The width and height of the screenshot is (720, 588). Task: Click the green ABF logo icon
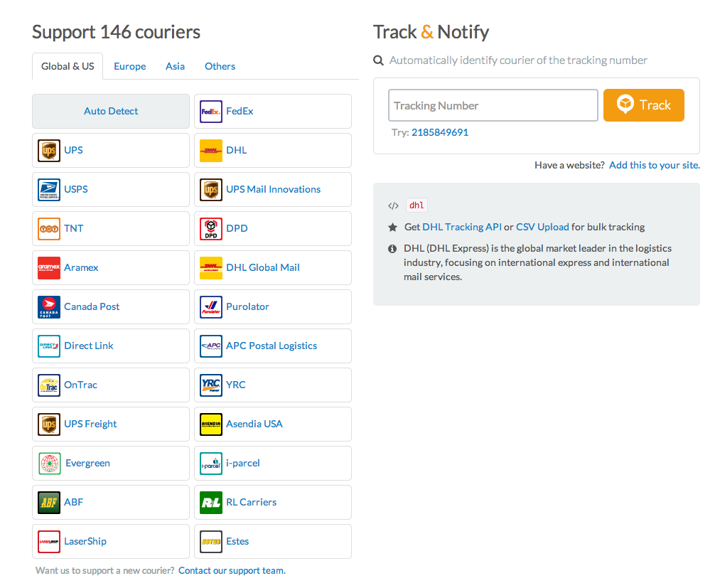click(48, 502)
